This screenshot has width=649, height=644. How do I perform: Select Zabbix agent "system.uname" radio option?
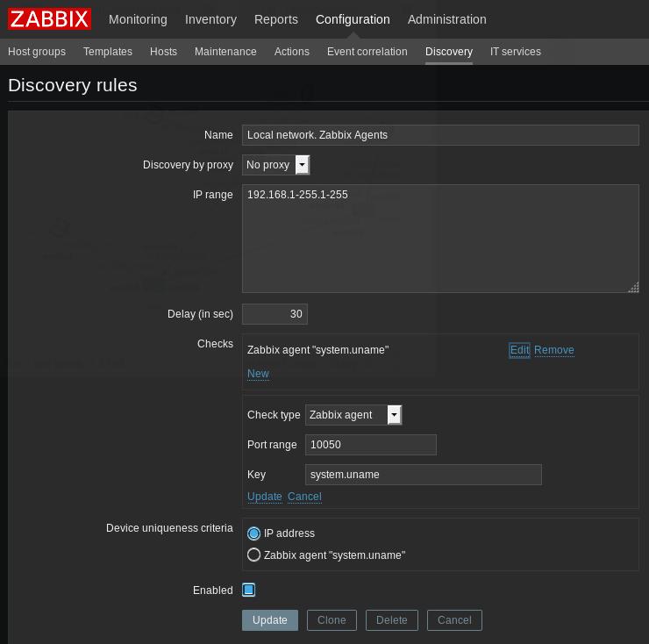pos(253,555)
